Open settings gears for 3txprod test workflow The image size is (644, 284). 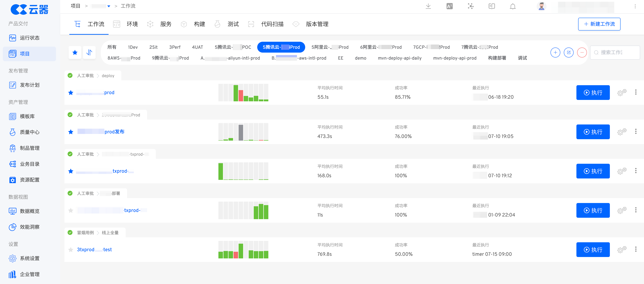[622, 249]
